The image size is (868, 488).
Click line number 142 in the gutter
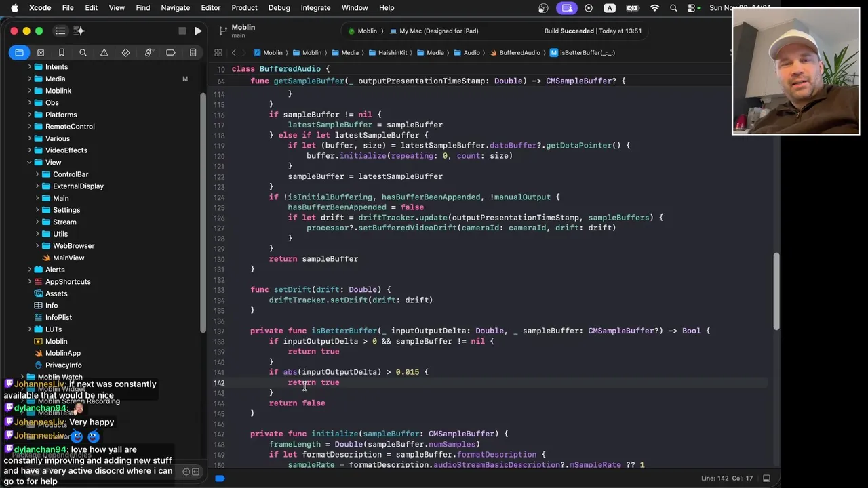219,383
